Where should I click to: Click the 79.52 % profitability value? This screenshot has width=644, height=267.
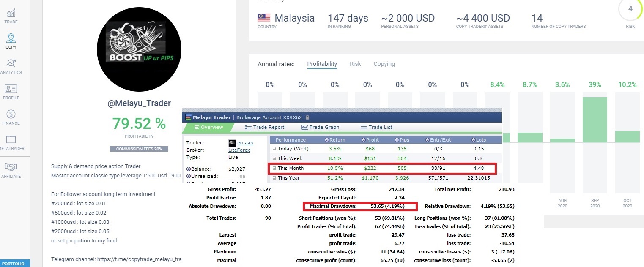click(x=139, y=123)
